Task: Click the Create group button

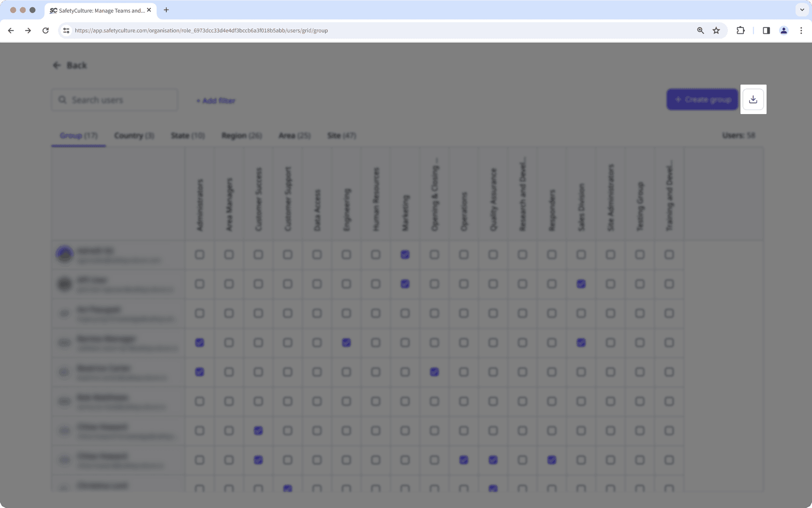Action: click(702, 99)
